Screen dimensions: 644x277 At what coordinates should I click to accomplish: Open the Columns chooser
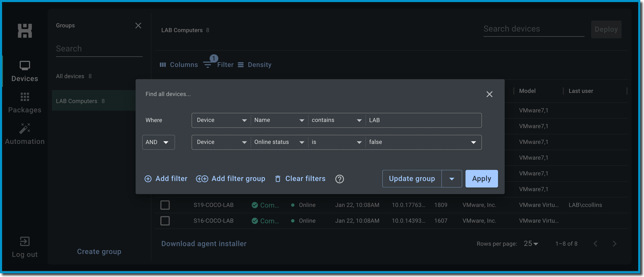coord(179,65)
